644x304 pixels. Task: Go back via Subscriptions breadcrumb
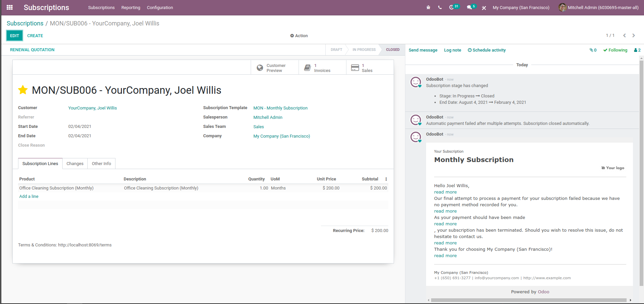25,23
